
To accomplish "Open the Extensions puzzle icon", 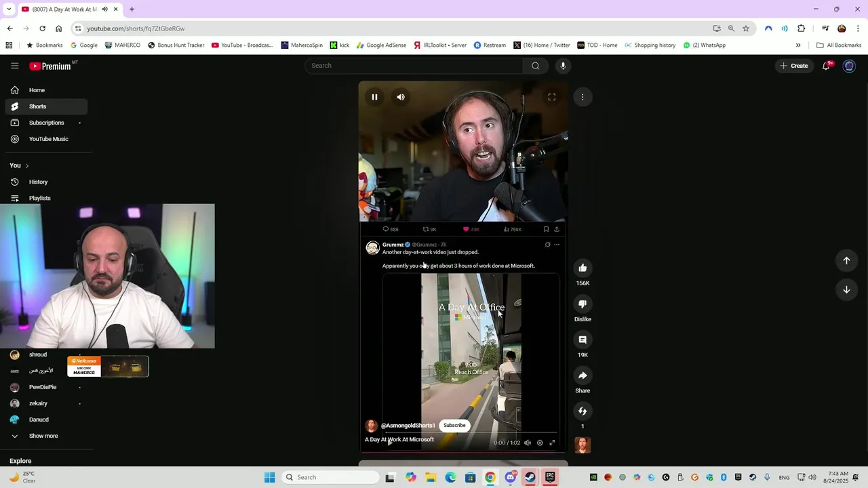I will click(802, 28).
